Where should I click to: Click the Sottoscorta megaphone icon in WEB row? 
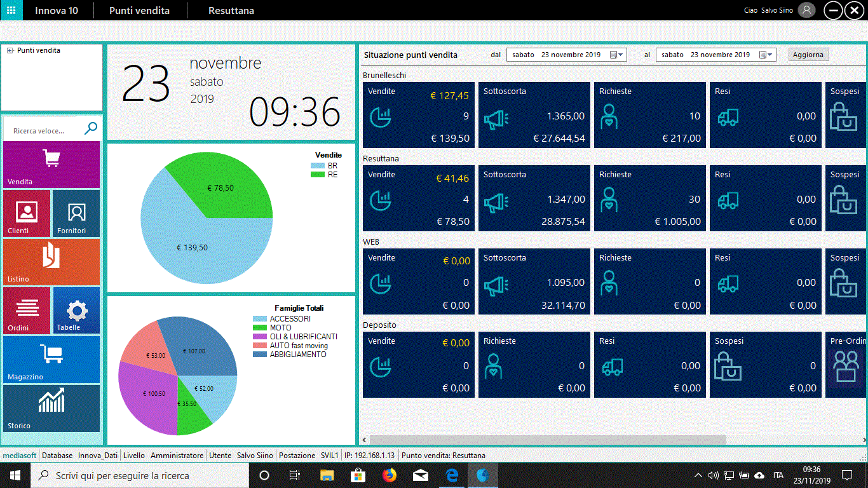click(496, 285)
